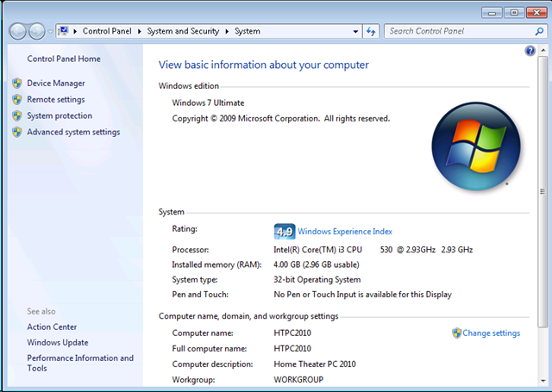552x392 pixels.
Task: Click the forward navigation arrow button
Action: [38, 31]
